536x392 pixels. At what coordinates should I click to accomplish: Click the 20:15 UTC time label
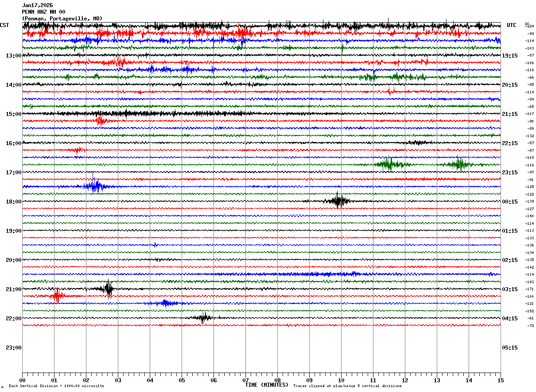[x=510, y=85]
